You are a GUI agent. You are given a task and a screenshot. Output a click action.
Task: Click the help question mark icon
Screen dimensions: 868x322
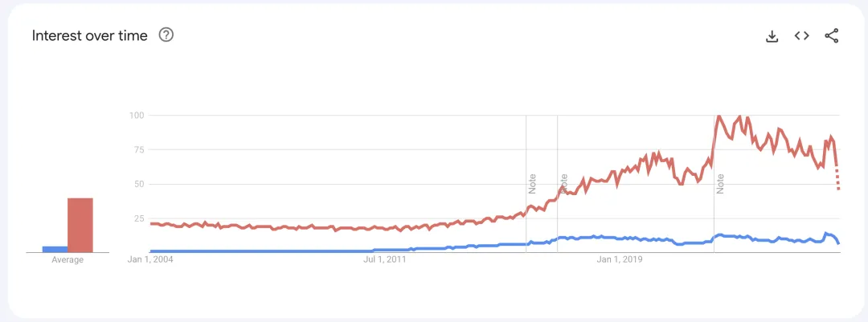[166, 35]
